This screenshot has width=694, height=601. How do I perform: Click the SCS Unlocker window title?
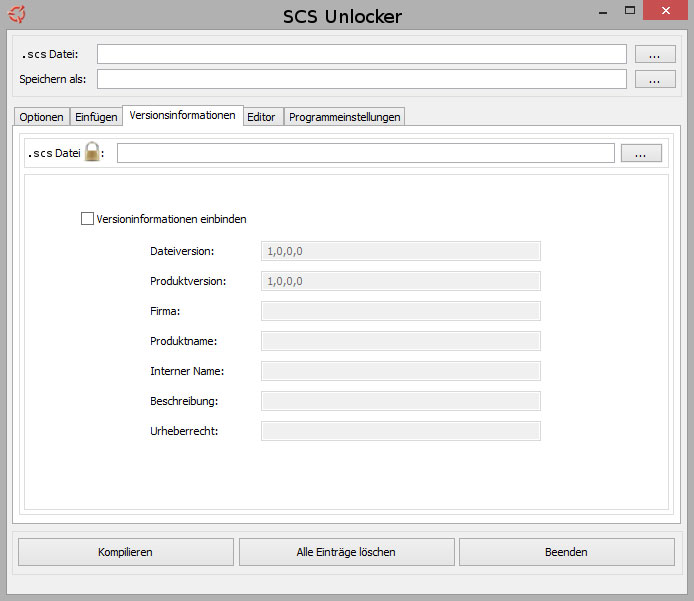[x=343, y=17]
